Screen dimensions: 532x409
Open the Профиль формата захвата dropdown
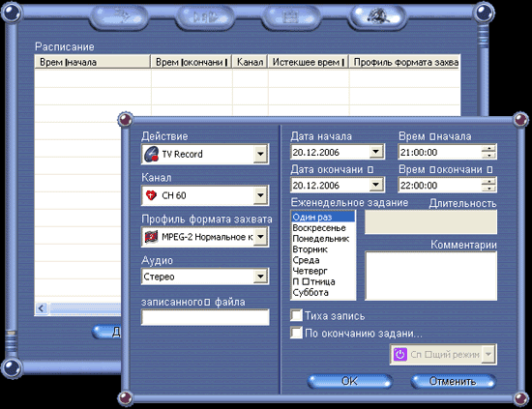pos(260,236)
